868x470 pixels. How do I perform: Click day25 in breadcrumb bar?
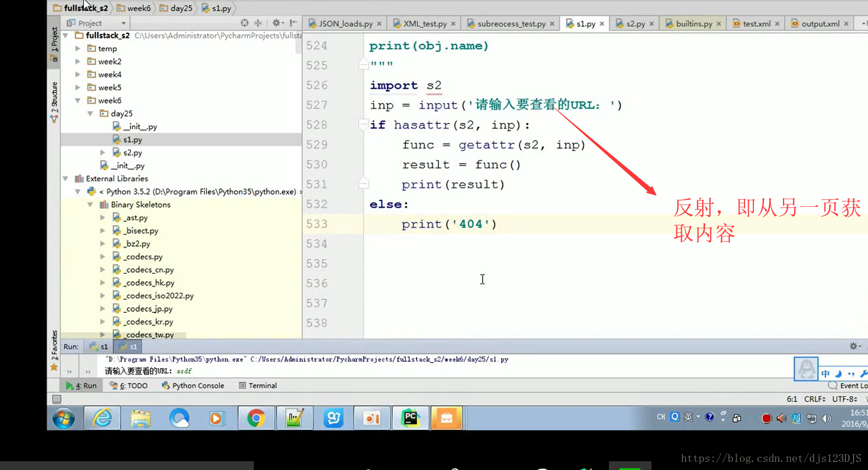(x=176, y=8)
